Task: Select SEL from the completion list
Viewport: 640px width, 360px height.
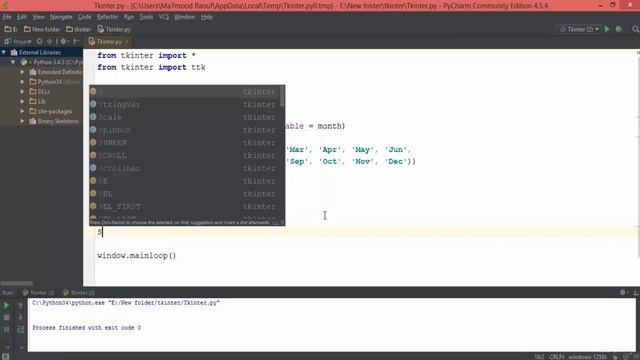Action: 187,193
